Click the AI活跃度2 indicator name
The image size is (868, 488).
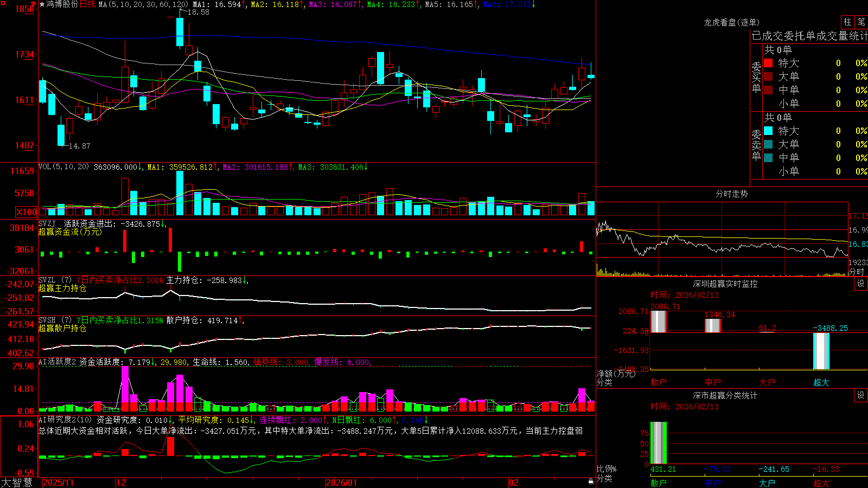[x=58, y=362]
